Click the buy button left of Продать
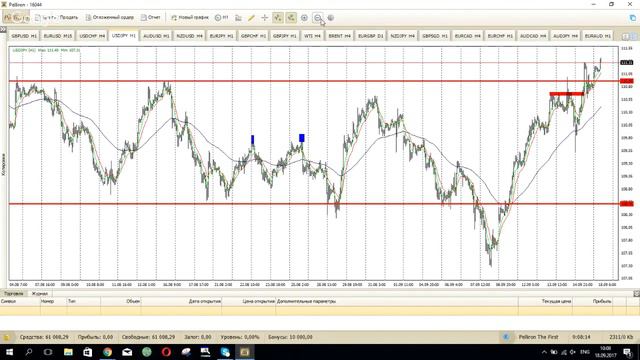The width and height of the screenshot is (640, 360). pos(46,18)
